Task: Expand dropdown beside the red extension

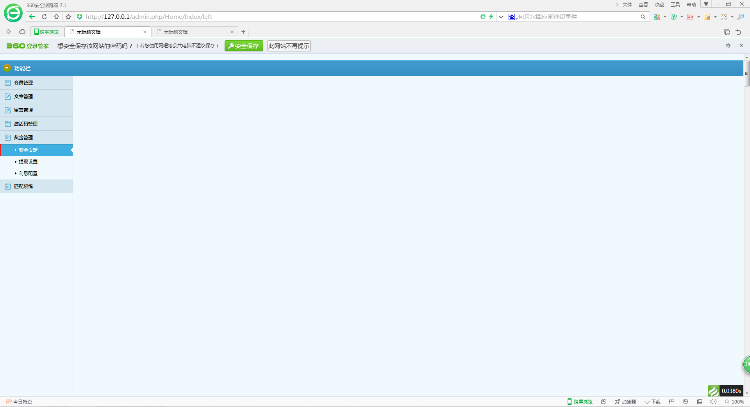Action: [x=698, y=17]
